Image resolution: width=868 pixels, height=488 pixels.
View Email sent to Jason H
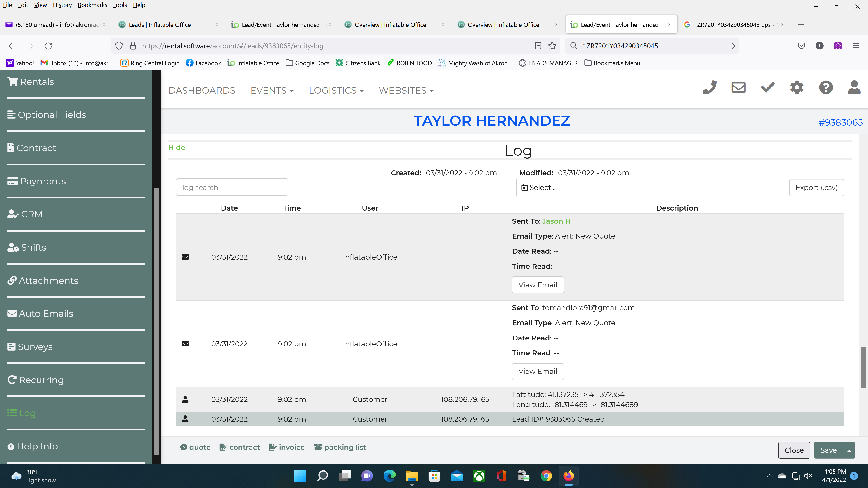(x=538, y=285)
